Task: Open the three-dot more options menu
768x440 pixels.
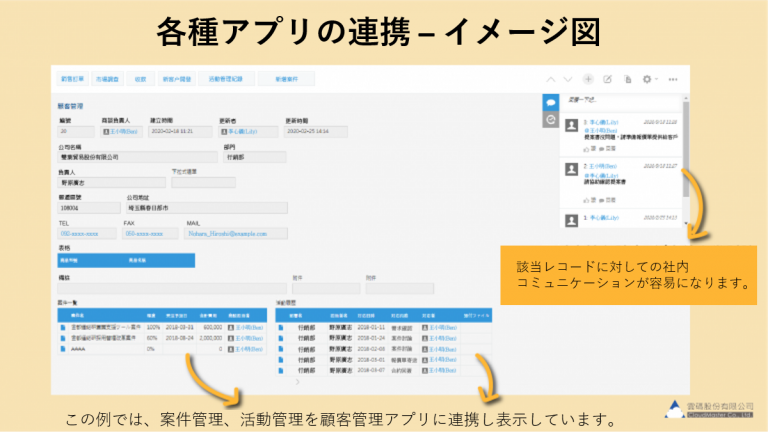Action: point(673,78)
